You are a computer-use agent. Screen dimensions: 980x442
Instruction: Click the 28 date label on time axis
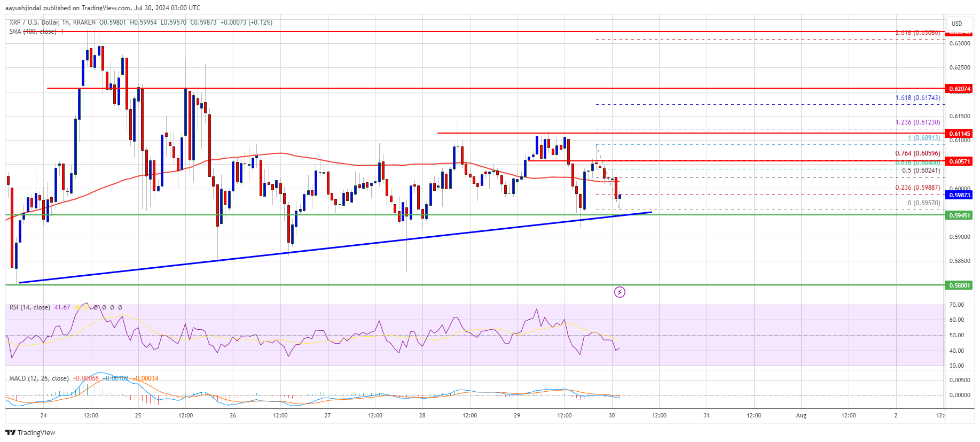[422, 415]
